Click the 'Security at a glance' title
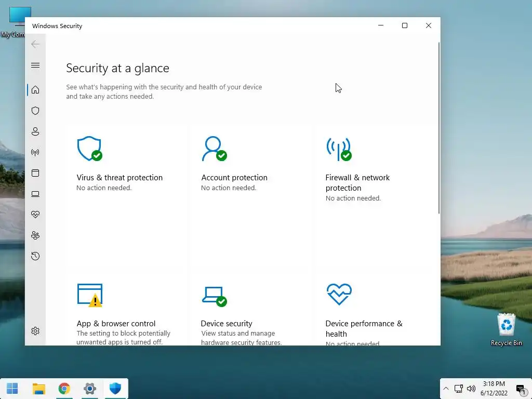Screen dimensions: 532x399 pyautogui.click(x=118, y=68)
